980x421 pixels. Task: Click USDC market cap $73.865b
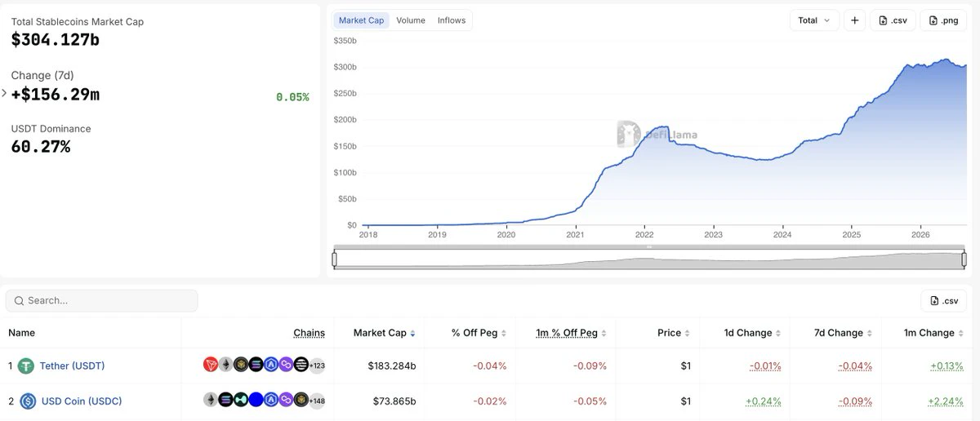[394, 401]
